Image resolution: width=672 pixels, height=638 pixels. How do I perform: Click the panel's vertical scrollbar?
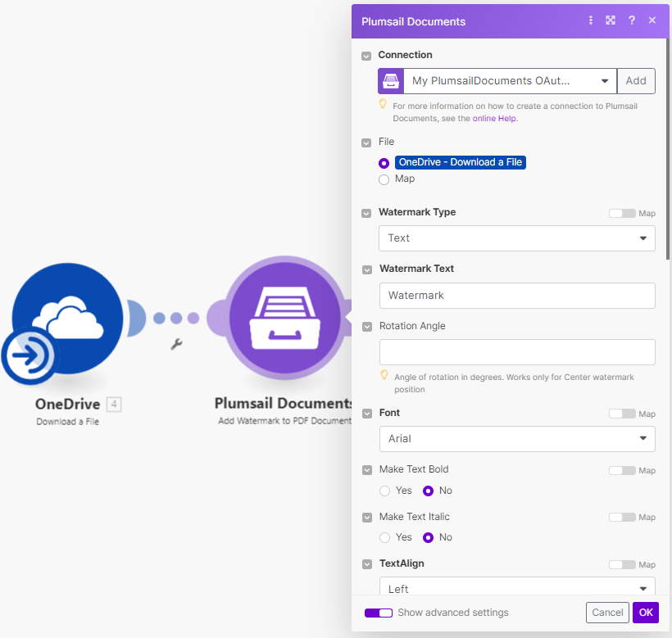[668, 149]
